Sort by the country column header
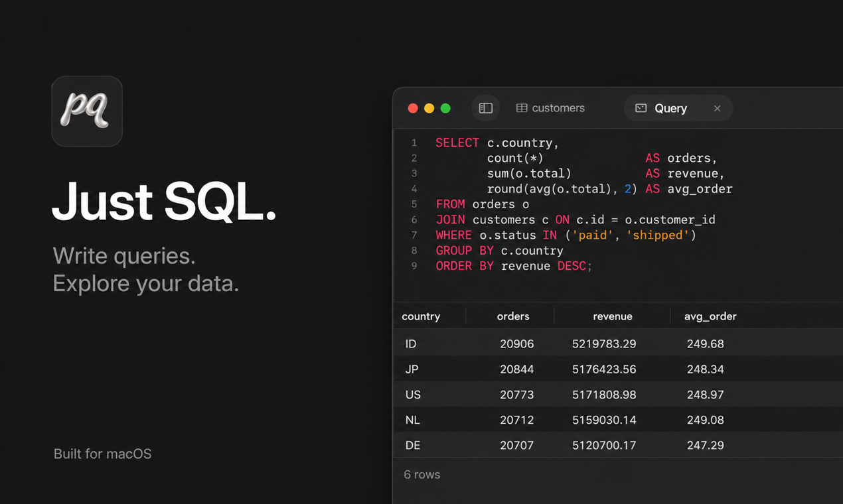Screen dimensions: 843x504 [x=421, y=316]
